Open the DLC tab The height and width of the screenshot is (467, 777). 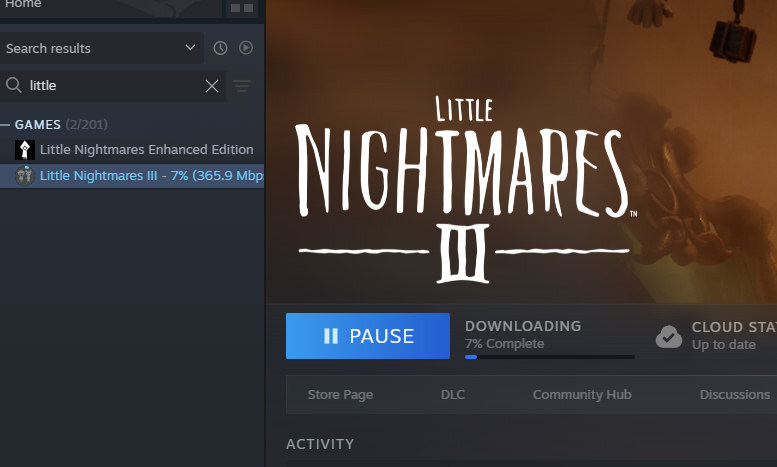pos(453,395)
